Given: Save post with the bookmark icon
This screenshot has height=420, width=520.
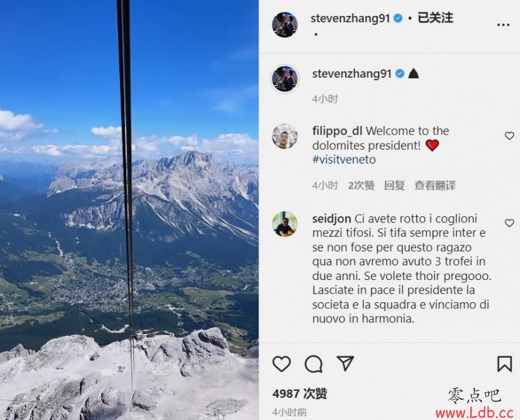Looking at the screenshot, I should [504, 364].
